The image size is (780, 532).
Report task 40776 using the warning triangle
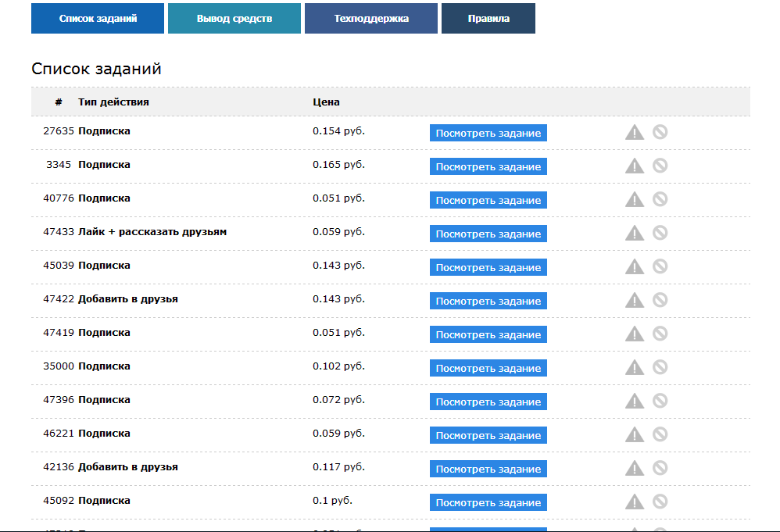click(635, 199)
